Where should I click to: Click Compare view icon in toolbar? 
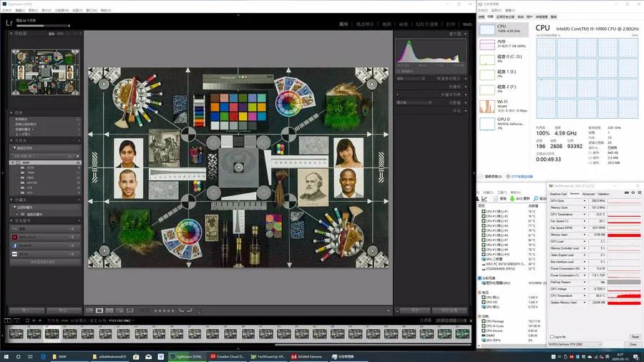(108, 310)
